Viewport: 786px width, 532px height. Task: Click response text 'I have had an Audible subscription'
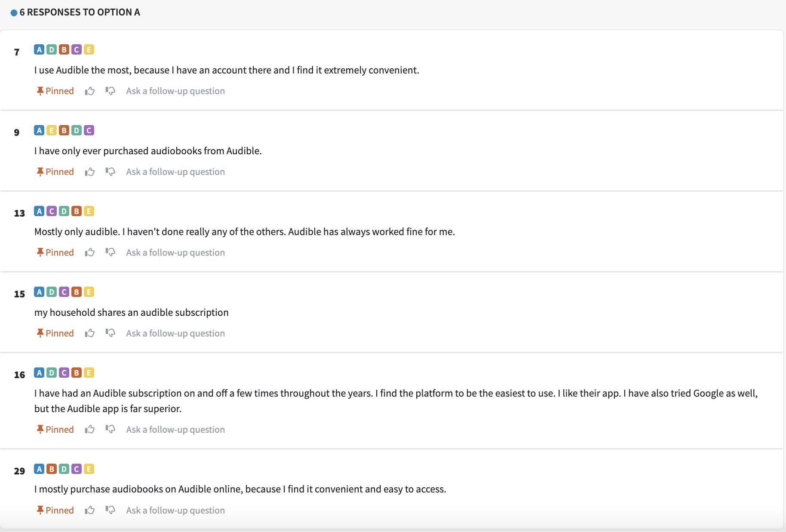pyautogui.click(x=396, y=401)
